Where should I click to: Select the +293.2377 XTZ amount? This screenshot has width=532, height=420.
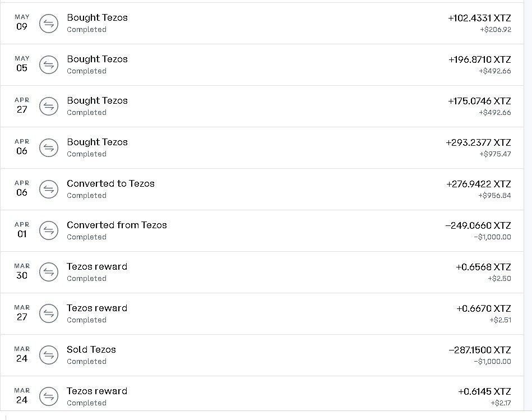pyautogui.click(x=478, y=143)
